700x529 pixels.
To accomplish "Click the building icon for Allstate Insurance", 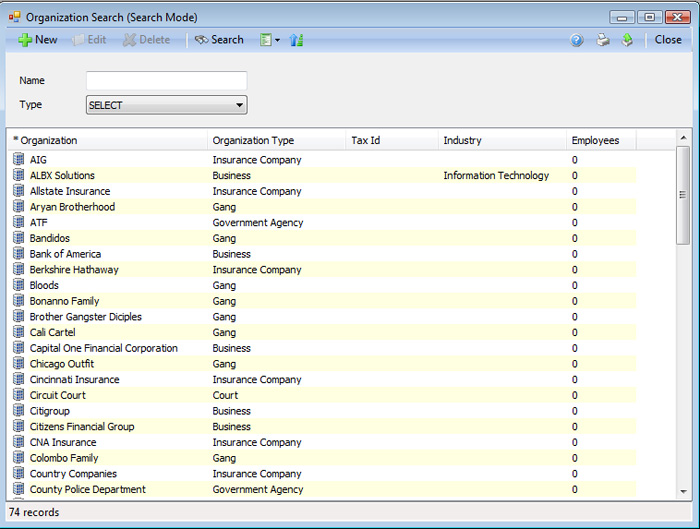I will click(18, 191).
